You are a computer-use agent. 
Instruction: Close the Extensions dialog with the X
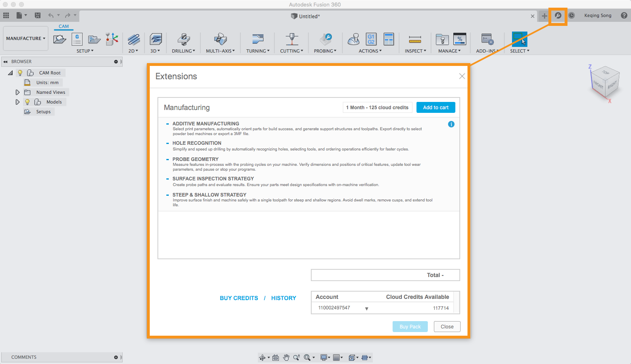(462, 76)
